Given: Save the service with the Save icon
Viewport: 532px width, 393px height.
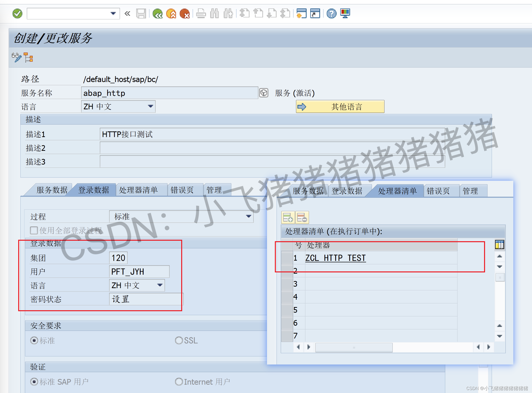Looking at the screenshot, I should (141, 14).
